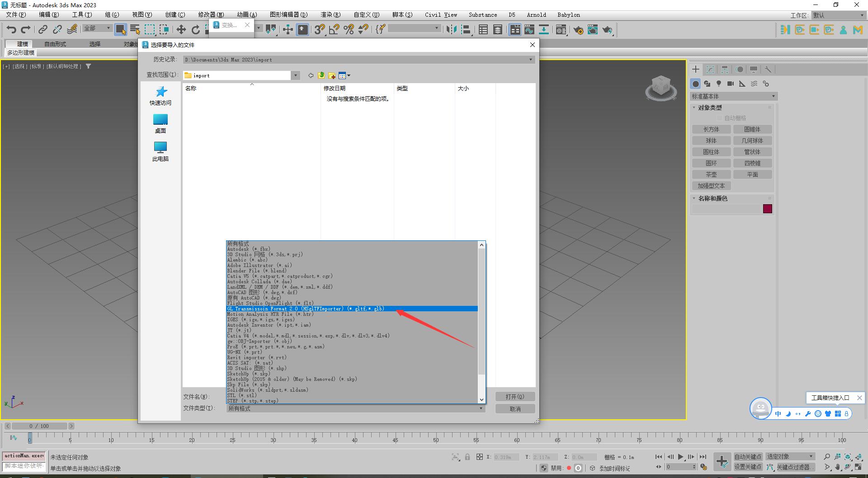Open the Arnold menu

(x=537, y=15)
